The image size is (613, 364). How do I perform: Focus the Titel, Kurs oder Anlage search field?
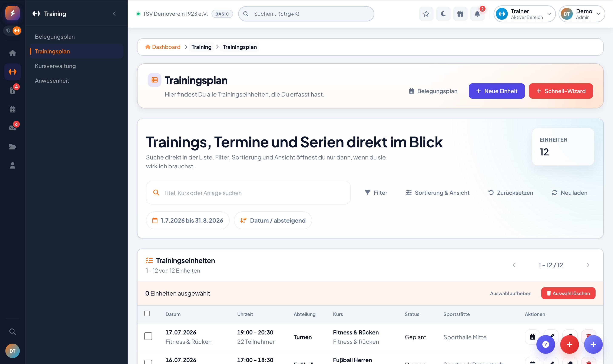coord(248,193)
